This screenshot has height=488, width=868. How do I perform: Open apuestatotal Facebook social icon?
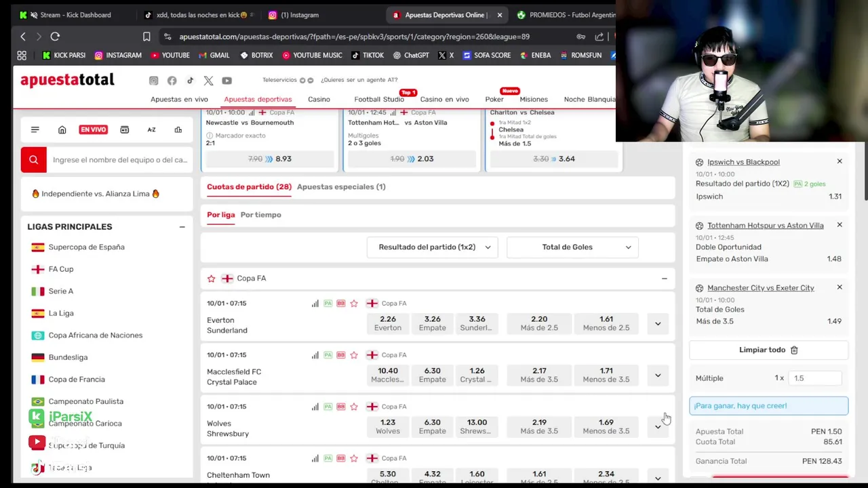[172, 81]
